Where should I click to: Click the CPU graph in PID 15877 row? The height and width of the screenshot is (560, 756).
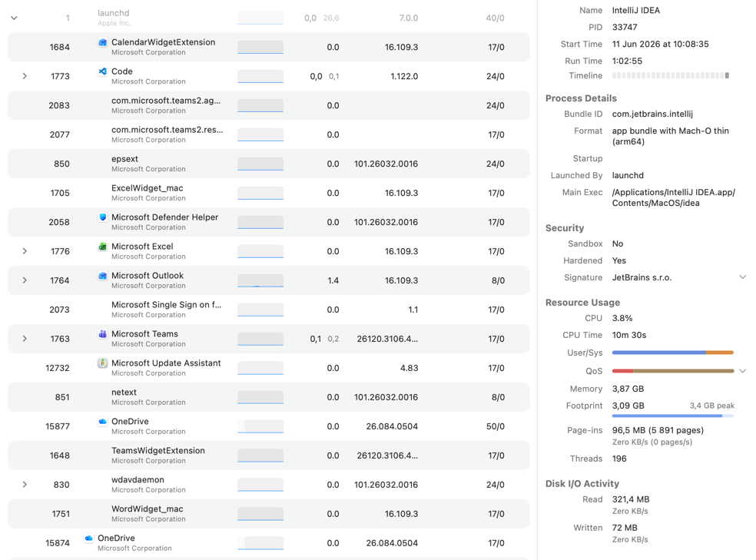[x=260, y=426]
